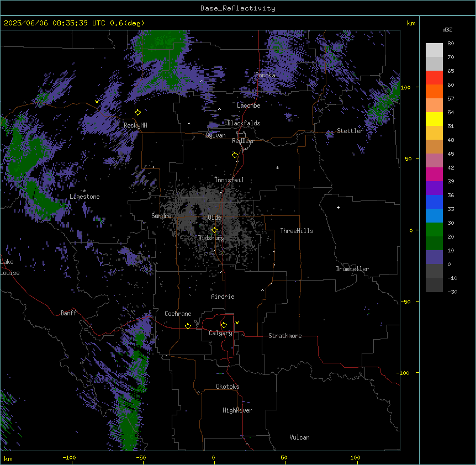Pick the bright green 20–30 dBZ swatch
476x465 pixels.
click(434, 230)
